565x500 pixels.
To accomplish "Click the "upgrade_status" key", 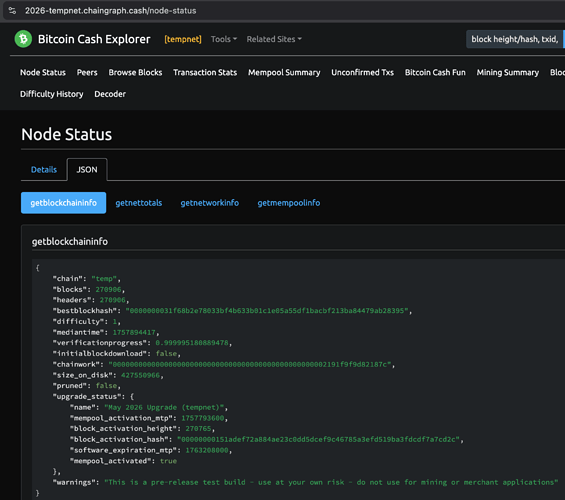I will point(87,396).
